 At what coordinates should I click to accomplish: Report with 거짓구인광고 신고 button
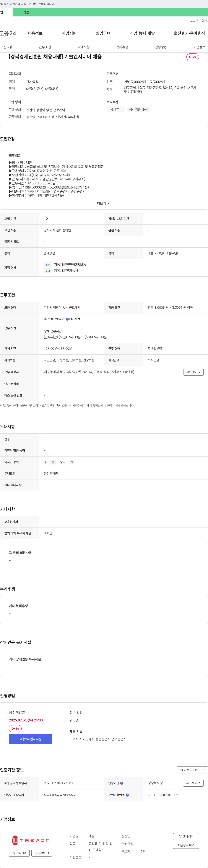pos(192,770)
